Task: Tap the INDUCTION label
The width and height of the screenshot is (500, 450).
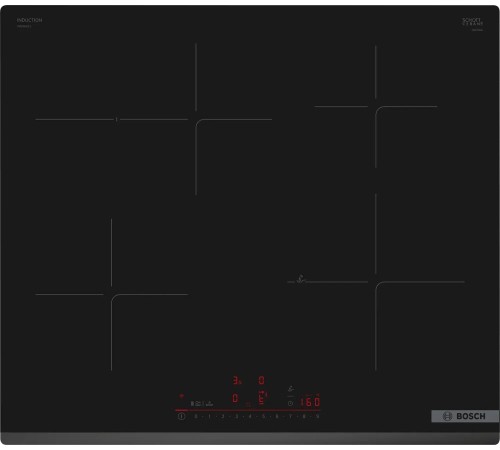Action: point(29,20)
